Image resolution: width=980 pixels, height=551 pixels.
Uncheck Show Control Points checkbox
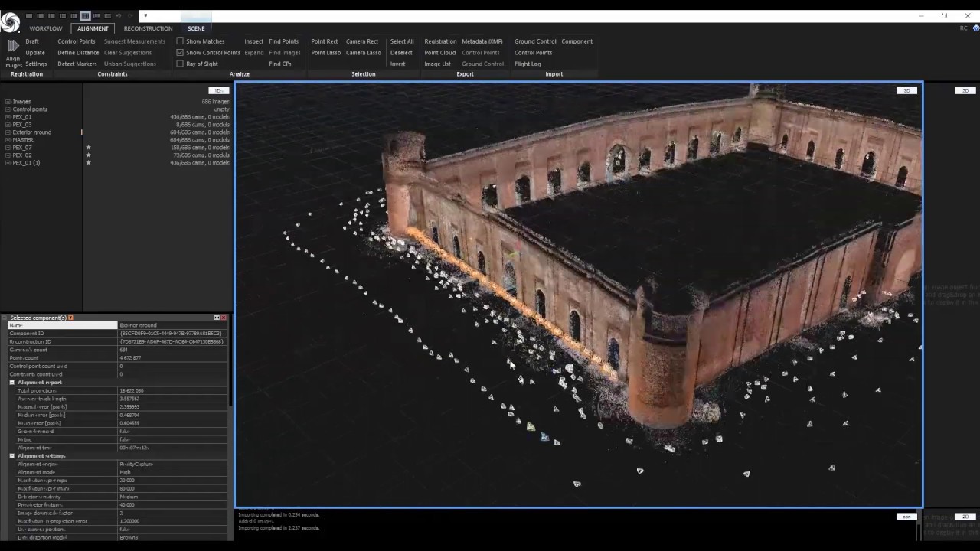180,53
